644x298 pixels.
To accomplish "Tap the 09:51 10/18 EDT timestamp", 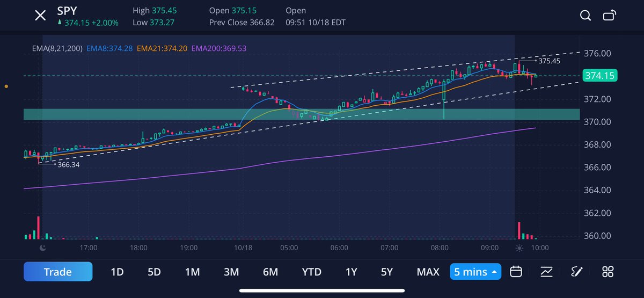I will 316,23.
